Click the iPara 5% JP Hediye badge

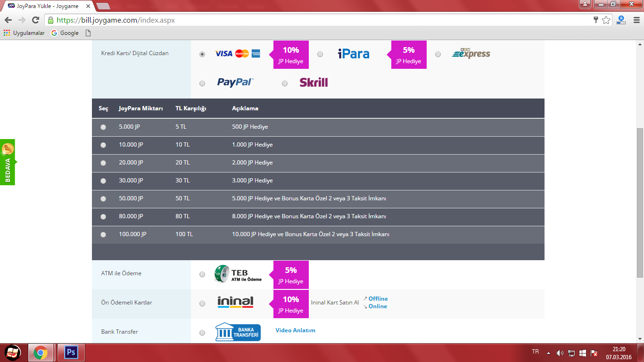coord(407,55)
